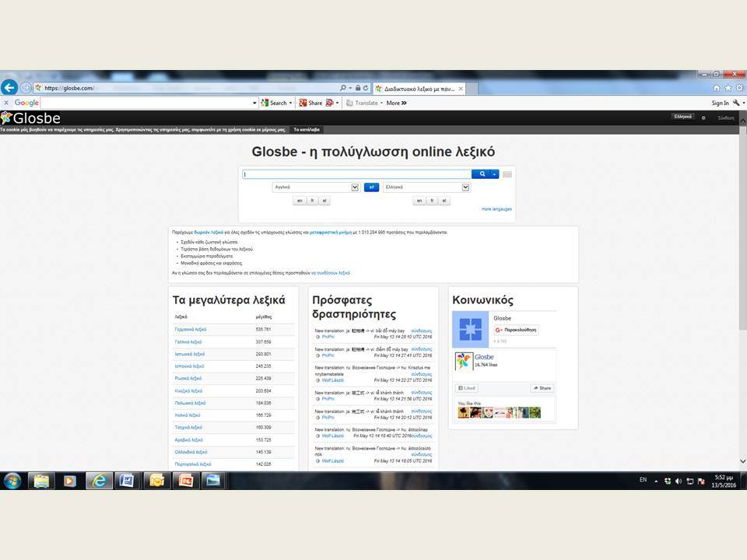
Task: Open the Google toolbar search box dropdown
Action: pos(254,103)
